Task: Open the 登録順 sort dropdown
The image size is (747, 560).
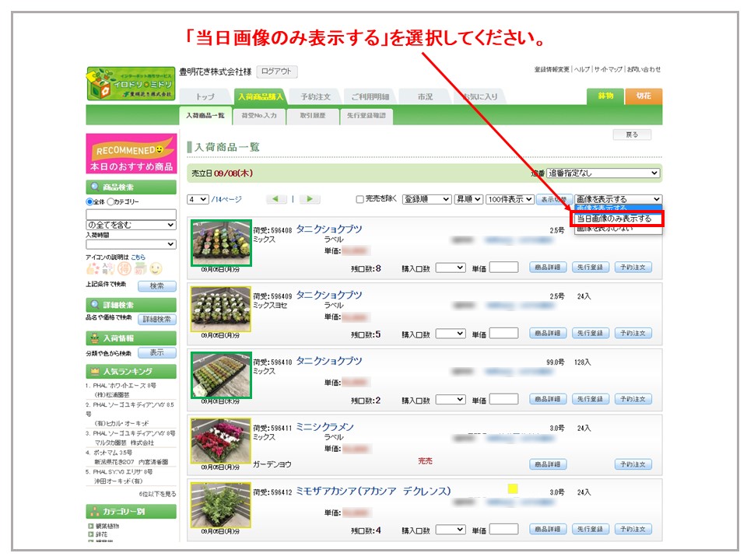Action: click(426, 199)
